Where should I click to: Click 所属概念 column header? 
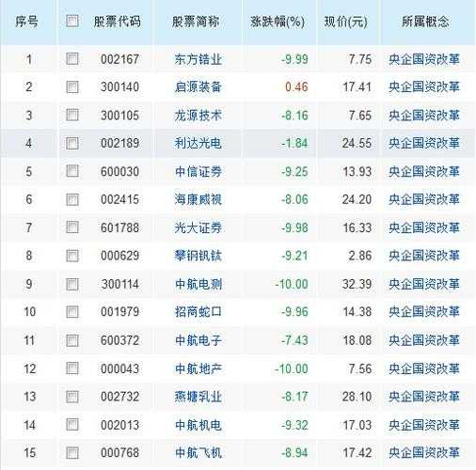point(425,22)
